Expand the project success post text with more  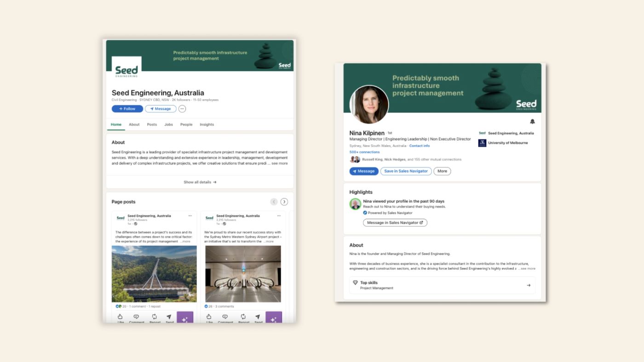(x=185, y=241)
